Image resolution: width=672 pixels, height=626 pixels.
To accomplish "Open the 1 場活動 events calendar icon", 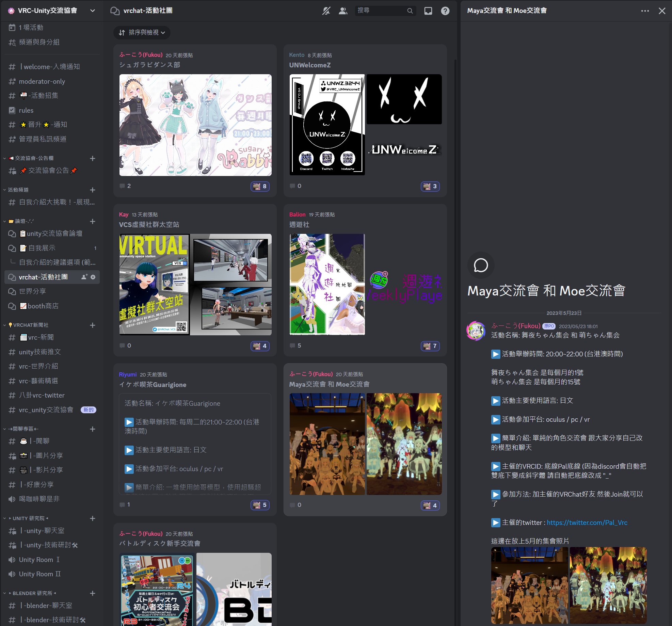I will tap(12, 27).
